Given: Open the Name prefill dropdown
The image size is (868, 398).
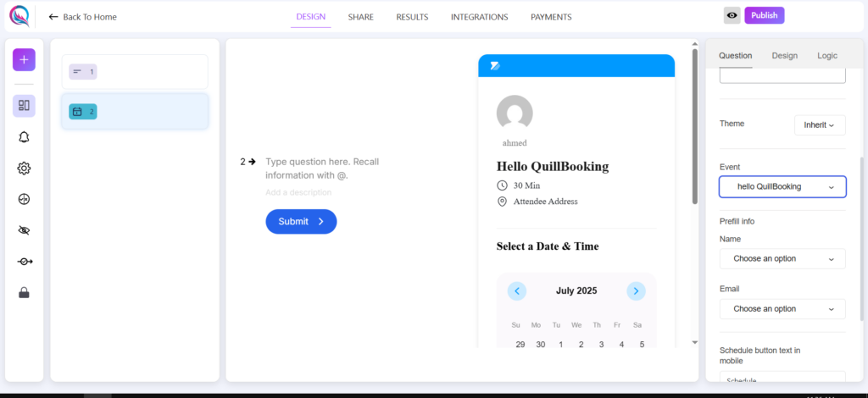Looking at the screenshot, I should click(782, 259).
